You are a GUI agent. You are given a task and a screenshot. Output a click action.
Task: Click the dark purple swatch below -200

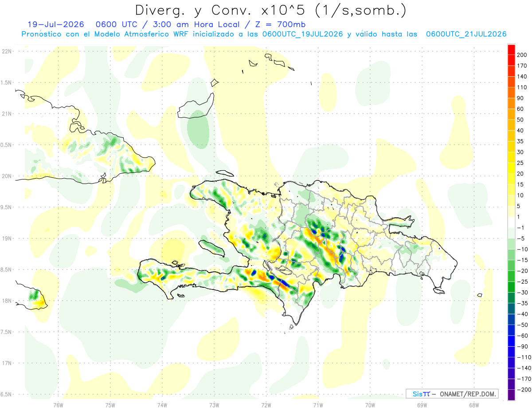511,395
